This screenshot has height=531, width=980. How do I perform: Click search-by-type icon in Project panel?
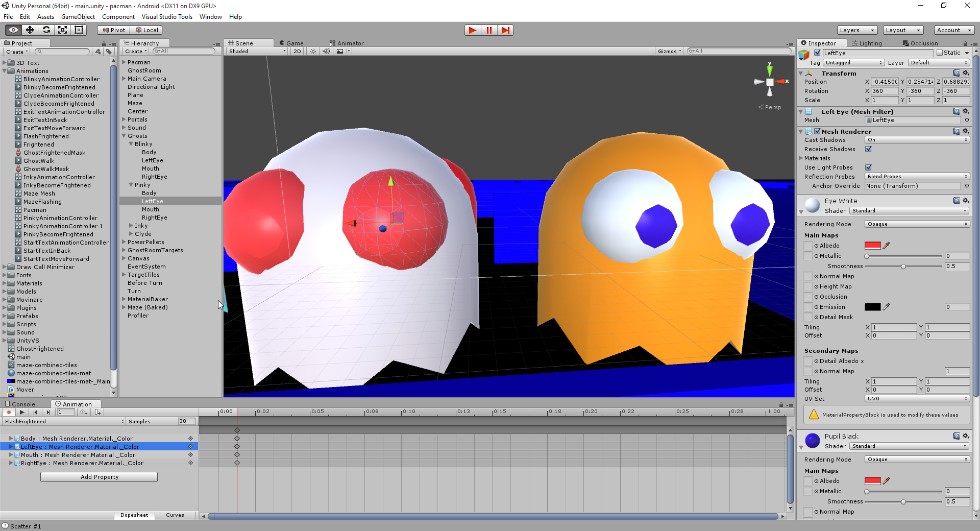click(x=98, y=52)
